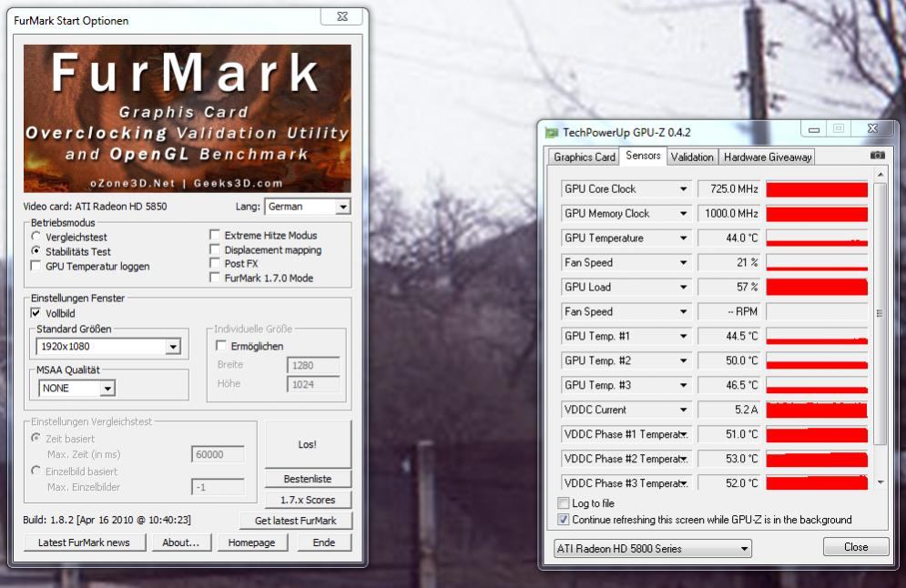Open the VDDC Phase #1 Temperature dropdown
Screen dimensions: 906x588
(x=684, y=434)
